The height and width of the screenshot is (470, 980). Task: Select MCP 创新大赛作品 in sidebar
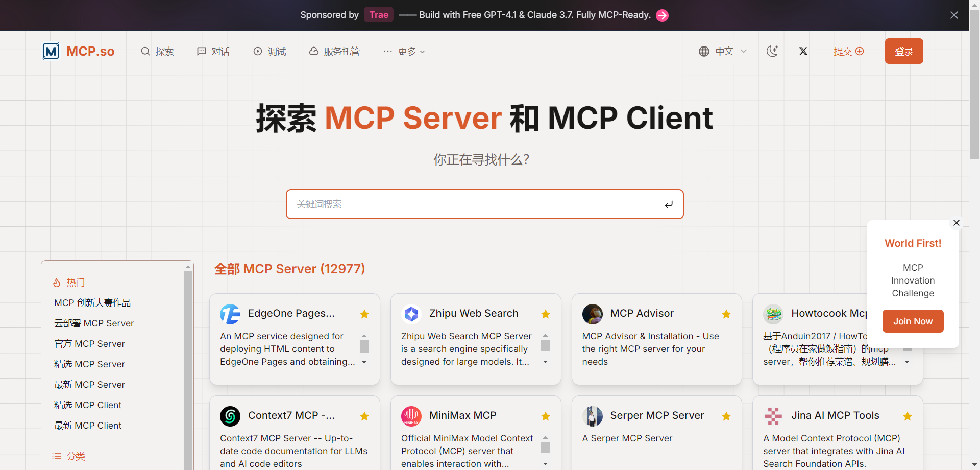click(92, 303)
